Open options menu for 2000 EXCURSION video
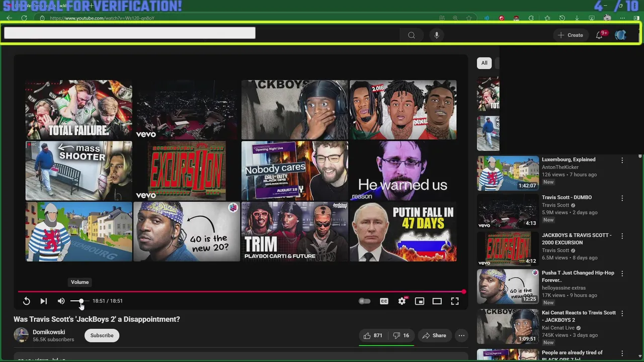This screenshot has width=644, height=362. click(x=622, y=236)
